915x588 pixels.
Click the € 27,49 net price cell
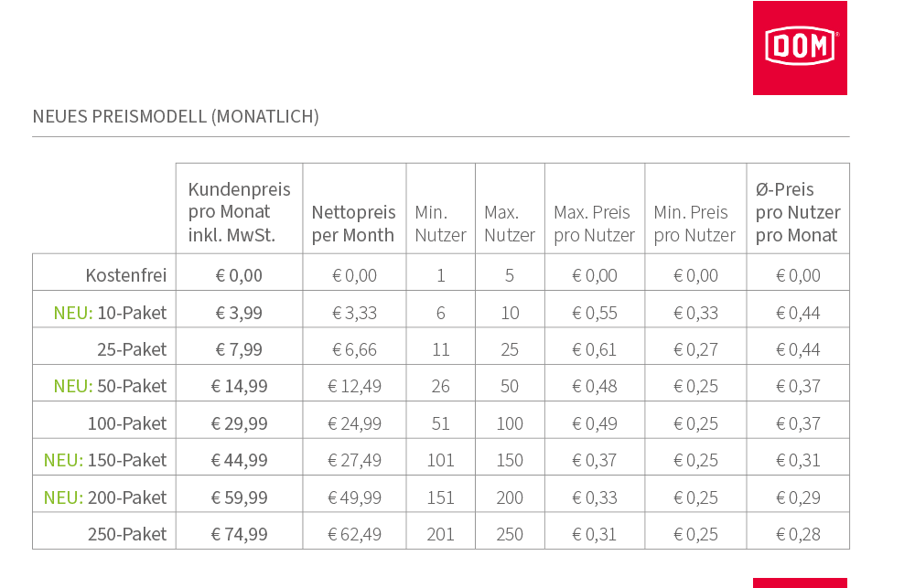[x=354, y=460]
